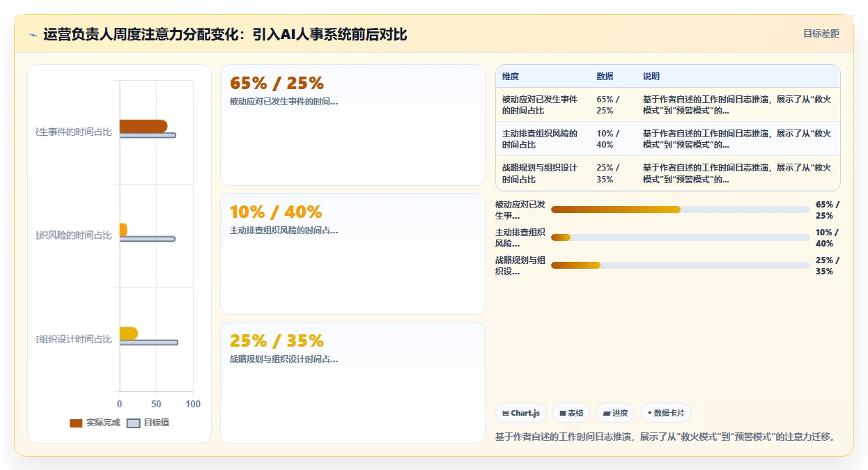Open the 25% / 35% data card
The width and height of the screenshot is (868, 470).
click(x=352, y=382)
